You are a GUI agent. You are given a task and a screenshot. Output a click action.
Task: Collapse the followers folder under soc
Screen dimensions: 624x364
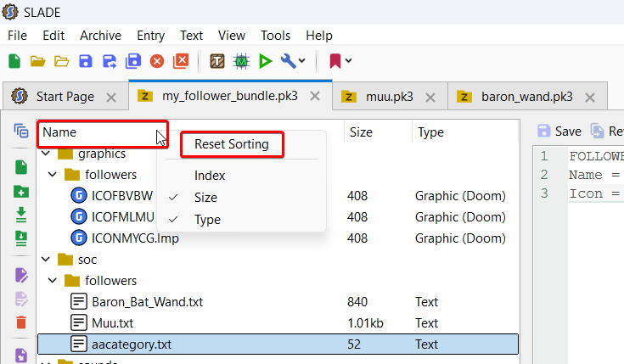point(53,281)
